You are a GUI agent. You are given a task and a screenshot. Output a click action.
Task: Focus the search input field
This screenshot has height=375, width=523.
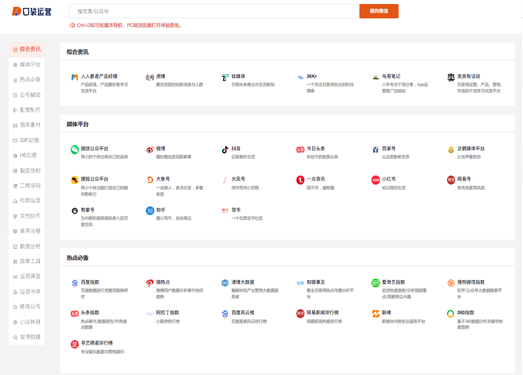click(x=214, y=11)
